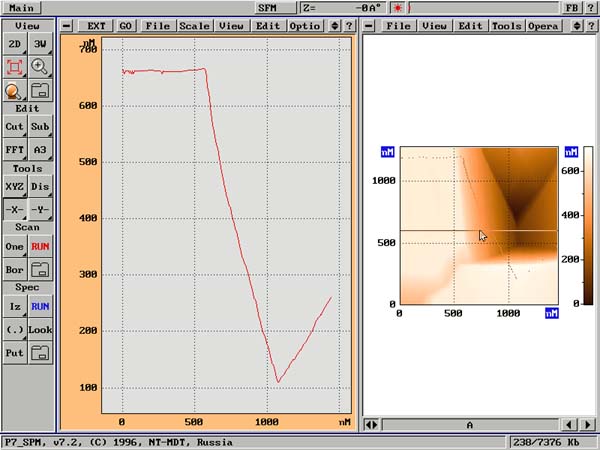Toggle the -Y- cross-section mode
600x450 pixels.
point(40,209)
